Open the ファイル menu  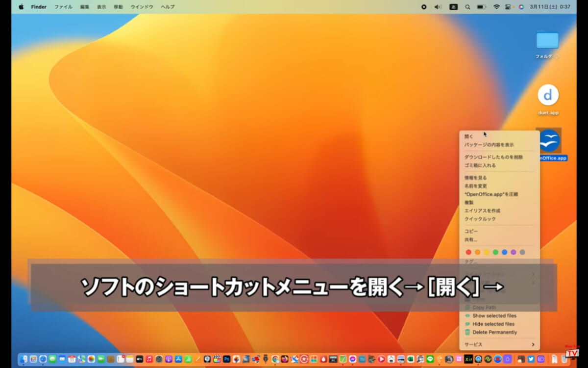point(63,7)
